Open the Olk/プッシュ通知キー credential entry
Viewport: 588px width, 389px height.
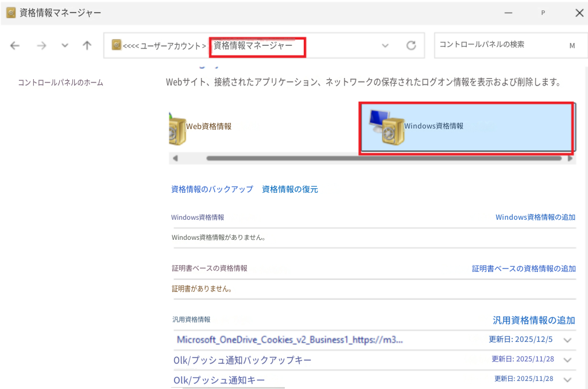tap(219, 380)
